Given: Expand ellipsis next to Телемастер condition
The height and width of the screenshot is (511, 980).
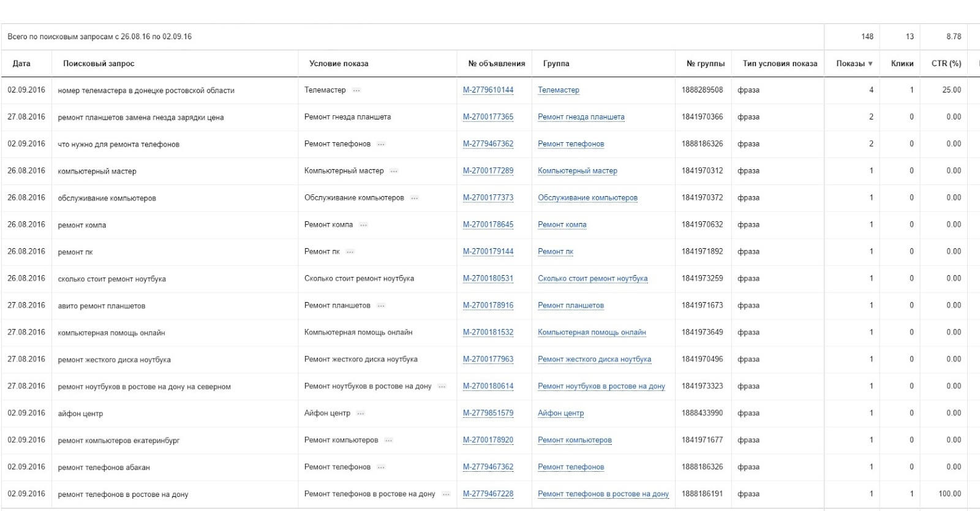Looking at the screenshot, I should pyautogui.click(x=356, y=91).
